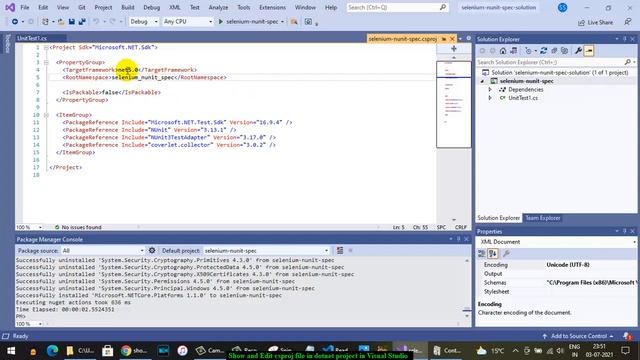Screen dimensions: 640x360
Task: Open the Build menu
Action: tap(127, 7)
